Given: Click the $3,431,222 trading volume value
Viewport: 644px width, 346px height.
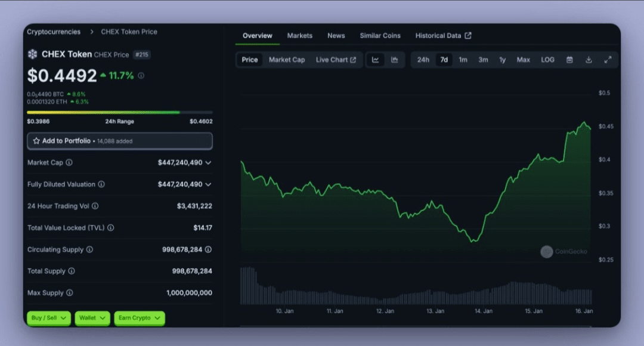Looking at the screenshot, I should click(x=194, y=206).
